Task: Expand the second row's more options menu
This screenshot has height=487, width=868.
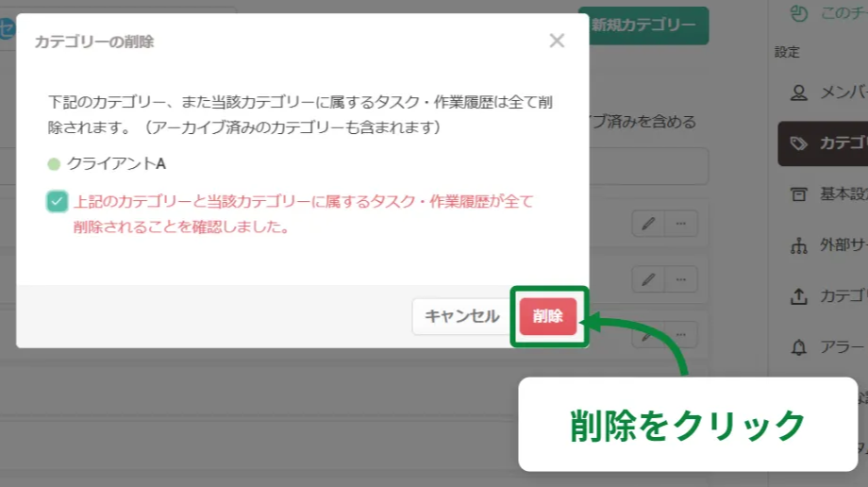Action: (681, 279)
